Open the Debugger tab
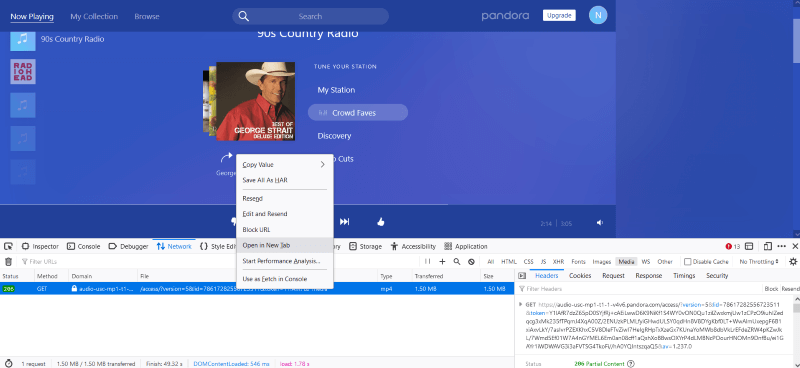The image size is (800, 368). pyautogui.click(x=128, y=247)
